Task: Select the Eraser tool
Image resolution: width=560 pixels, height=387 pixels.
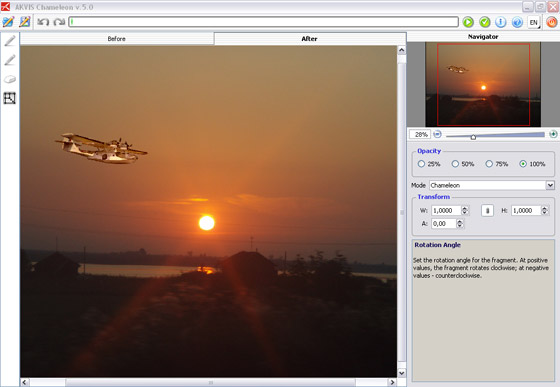Action: [x=10, y=79]
